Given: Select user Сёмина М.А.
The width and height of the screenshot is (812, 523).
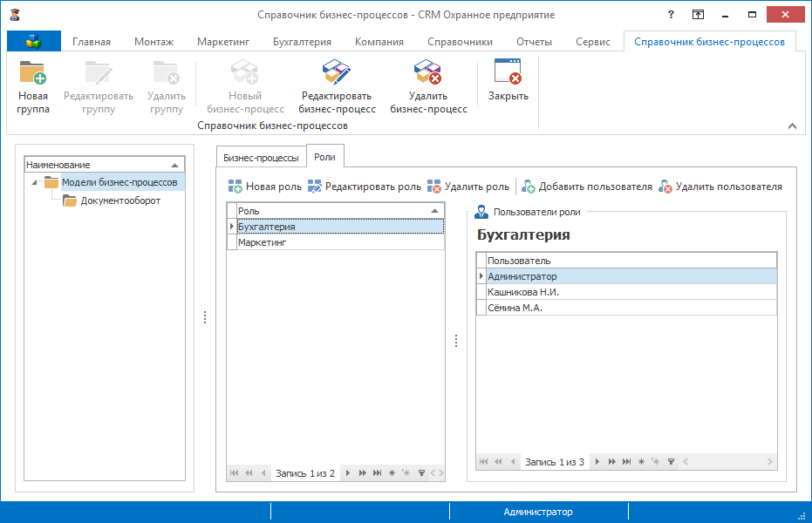Looking at the screenshot, I should pos(631,308).
